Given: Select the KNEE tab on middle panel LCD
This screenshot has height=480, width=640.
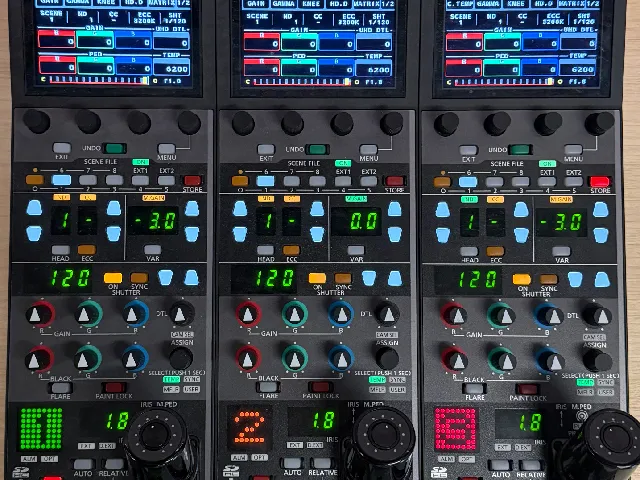Looking at the screenshot, I should tap(311, 4).
